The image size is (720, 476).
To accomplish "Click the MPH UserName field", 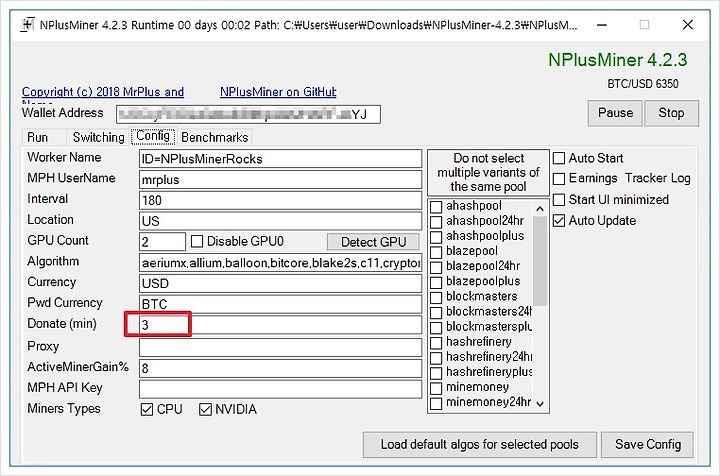I will click(280, 179).
